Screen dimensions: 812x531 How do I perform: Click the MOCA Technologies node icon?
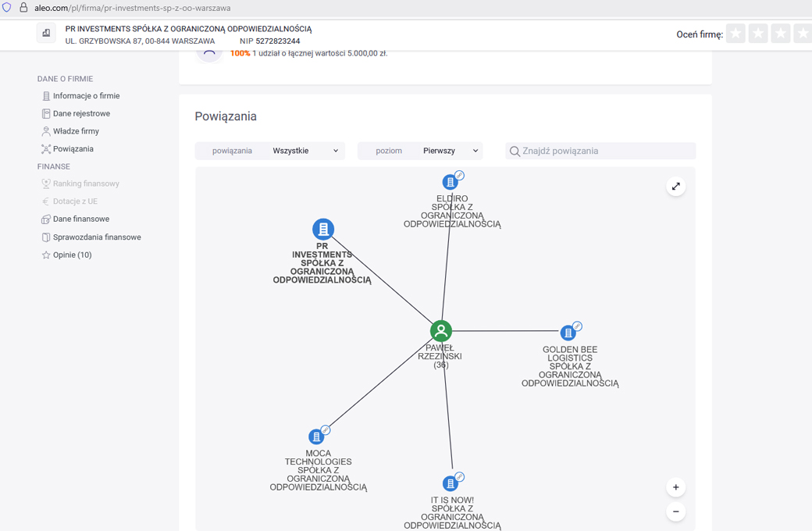pos(316,437)
